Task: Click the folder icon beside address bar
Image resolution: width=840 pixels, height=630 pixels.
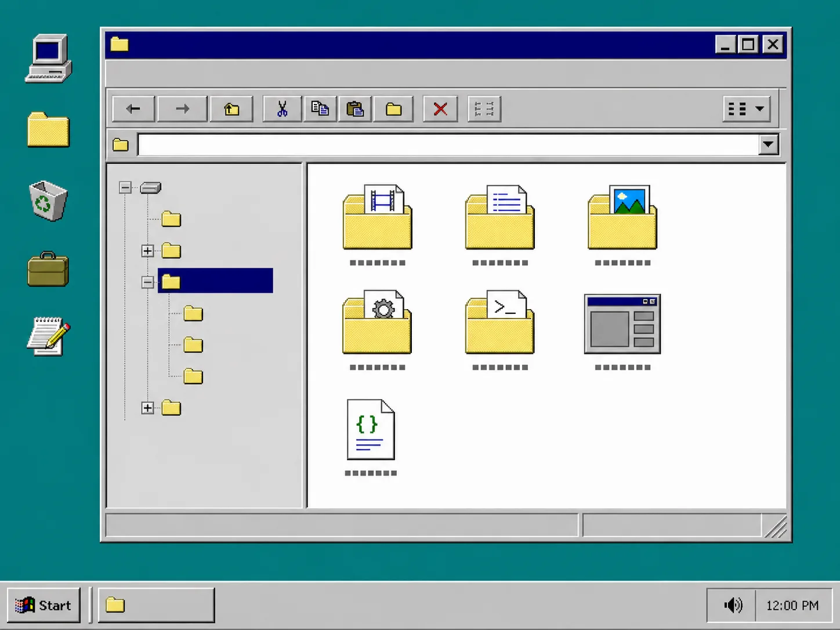Action: 121,144
